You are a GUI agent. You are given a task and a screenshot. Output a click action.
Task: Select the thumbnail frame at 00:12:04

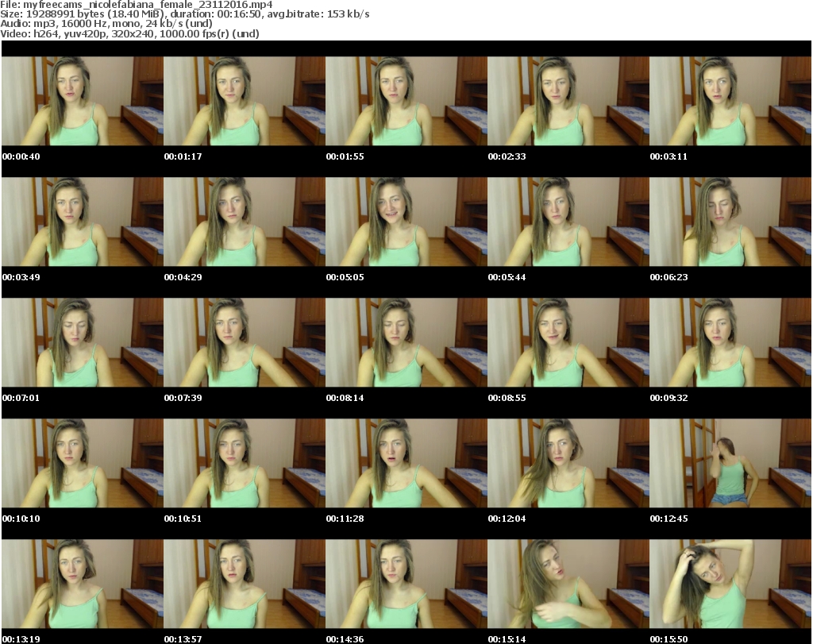(x=568, y=463)
